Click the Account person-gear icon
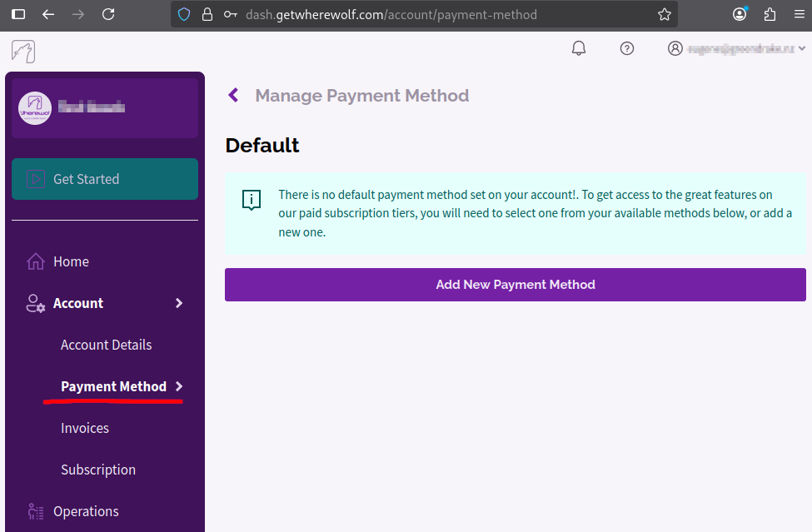Image resolution: width=812 pixels, height=532 pixels. click(x=36, y=303)
